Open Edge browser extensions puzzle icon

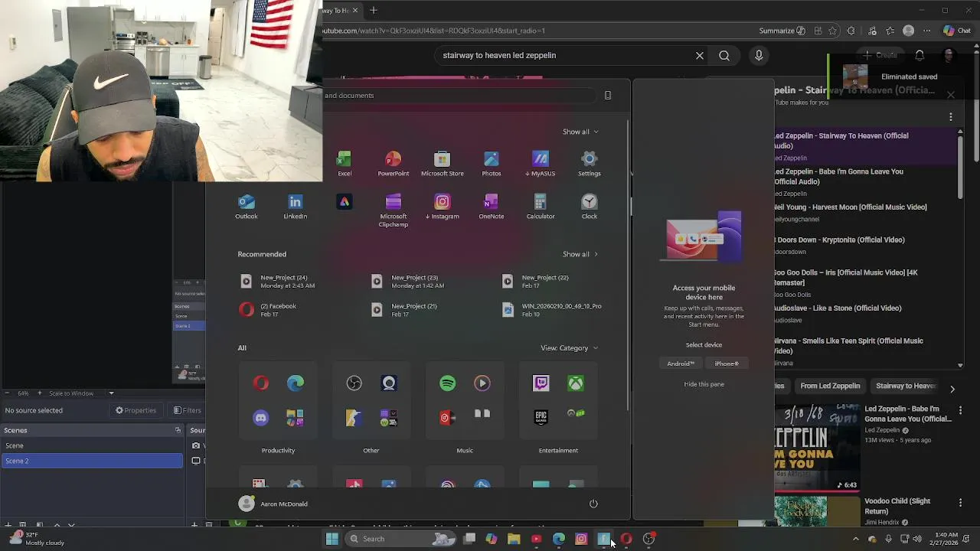click(851, 31)
